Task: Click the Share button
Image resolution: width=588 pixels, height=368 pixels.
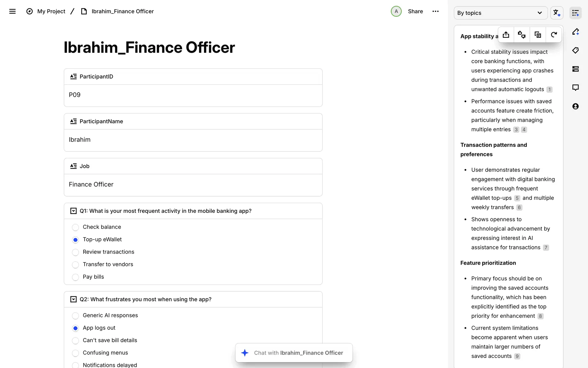Action: (415, 11)
